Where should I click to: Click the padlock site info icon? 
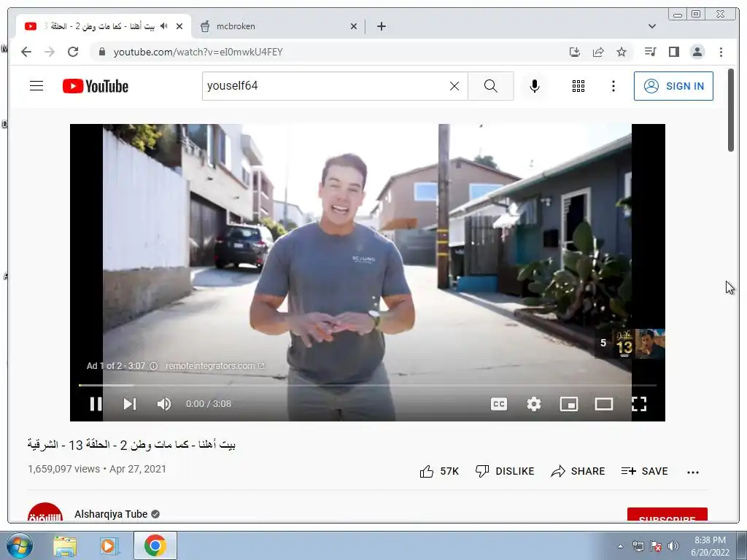pyautogui.click(x=101, y=52)
